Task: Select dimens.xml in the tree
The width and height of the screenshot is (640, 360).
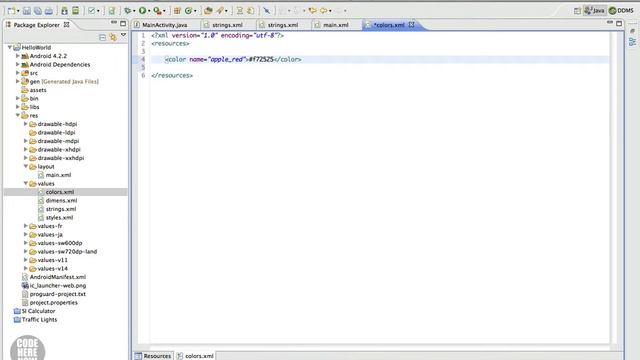Action: click(61, 200)
